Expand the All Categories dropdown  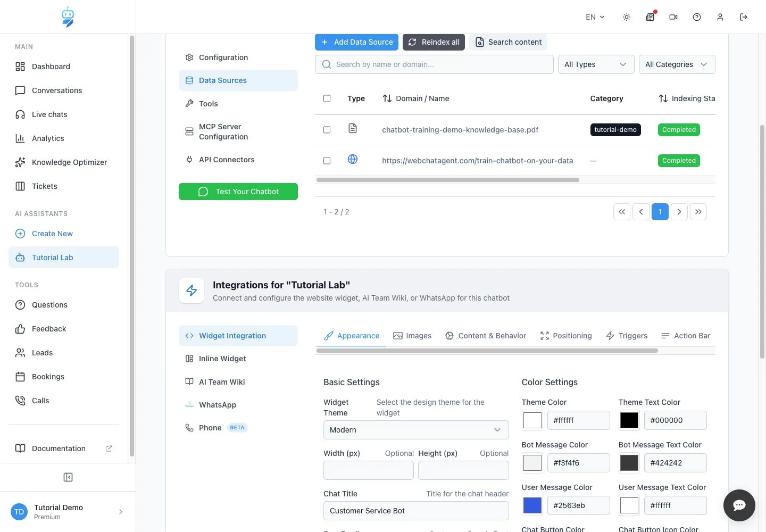coord(677,64)
